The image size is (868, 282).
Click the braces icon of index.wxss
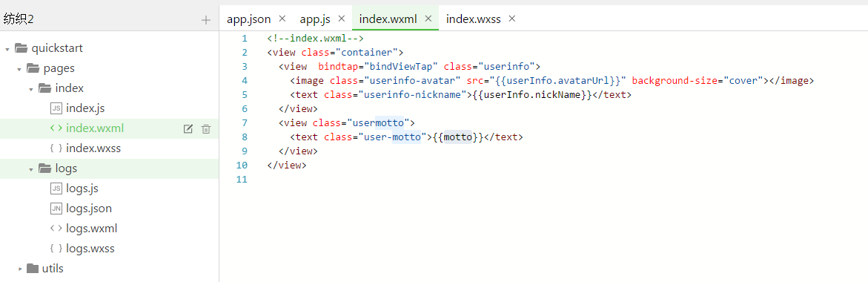(x=56, y=148)
